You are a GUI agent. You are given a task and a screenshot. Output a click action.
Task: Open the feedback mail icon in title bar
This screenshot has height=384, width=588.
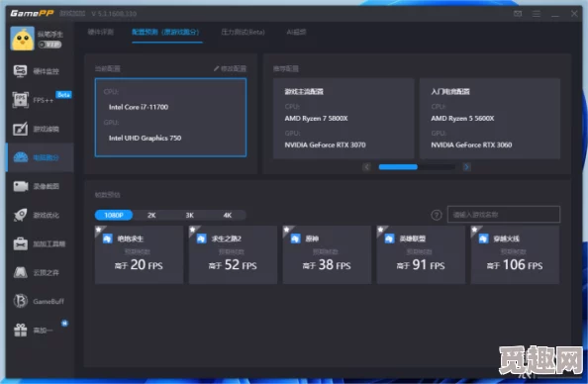[x=518, y=14]
